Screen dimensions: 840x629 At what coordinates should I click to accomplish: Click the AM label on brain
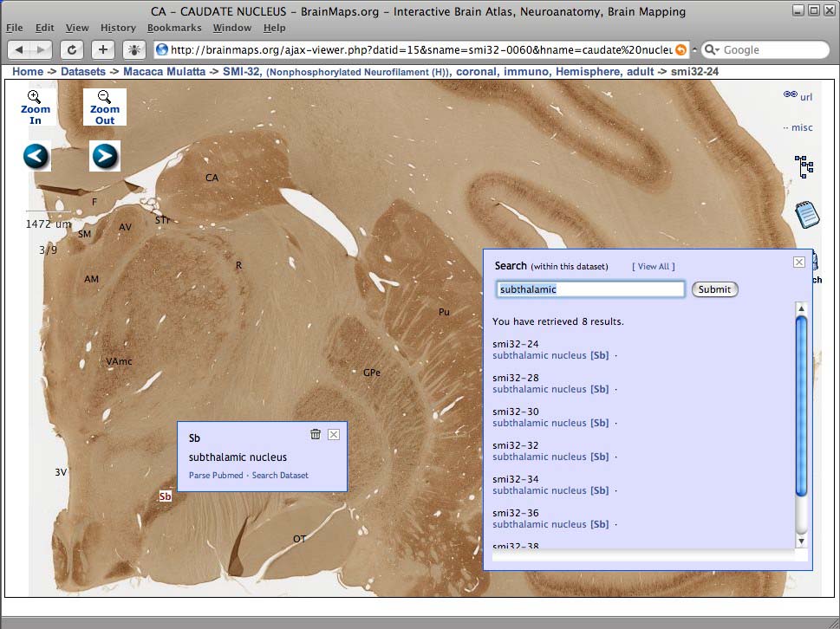(92, 280)
